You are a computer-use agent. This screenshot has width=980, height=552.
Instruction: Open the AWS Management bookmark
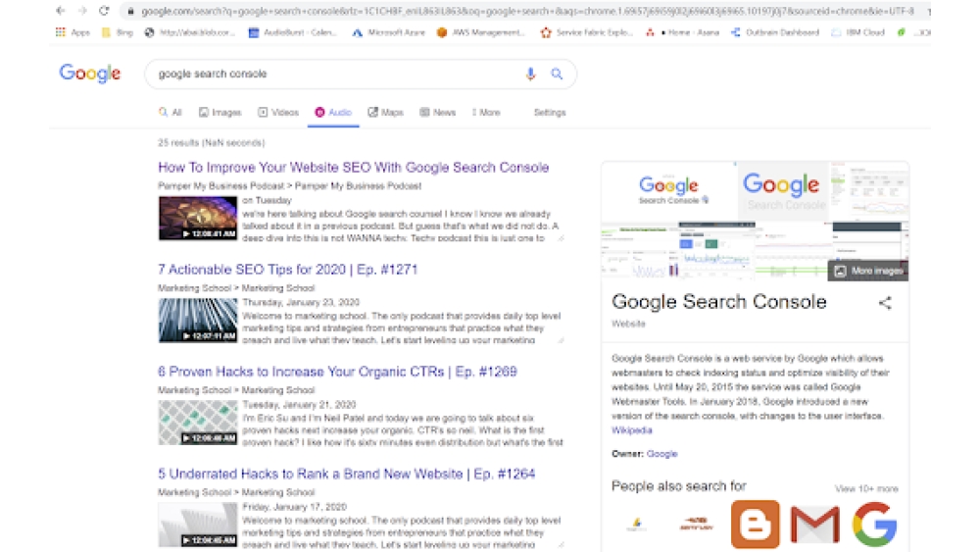coord(480,32)
